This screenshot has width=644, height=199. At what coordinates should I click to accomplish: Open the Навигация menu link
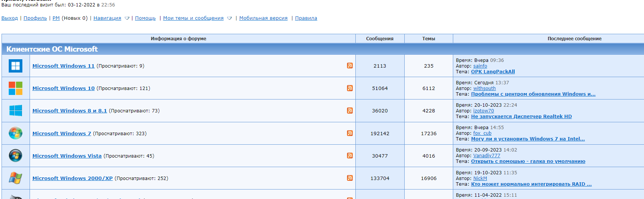[x=107, y=18]
